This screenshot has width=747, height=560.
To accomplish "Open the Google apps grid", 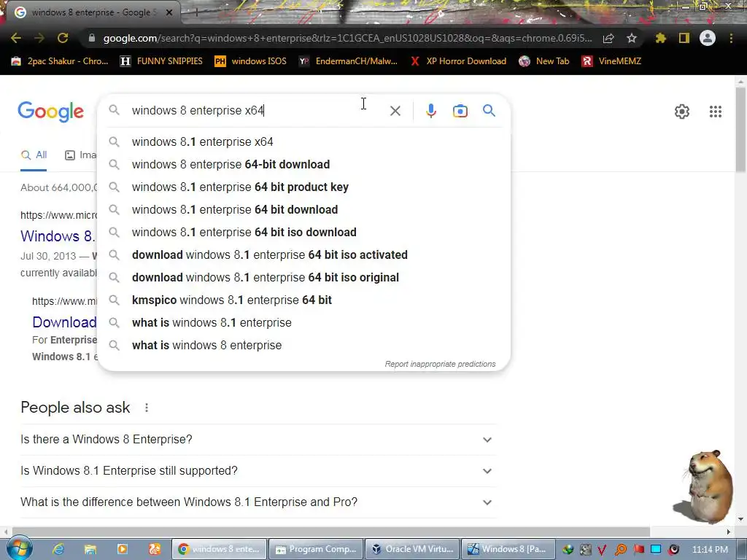I will 715,112.
